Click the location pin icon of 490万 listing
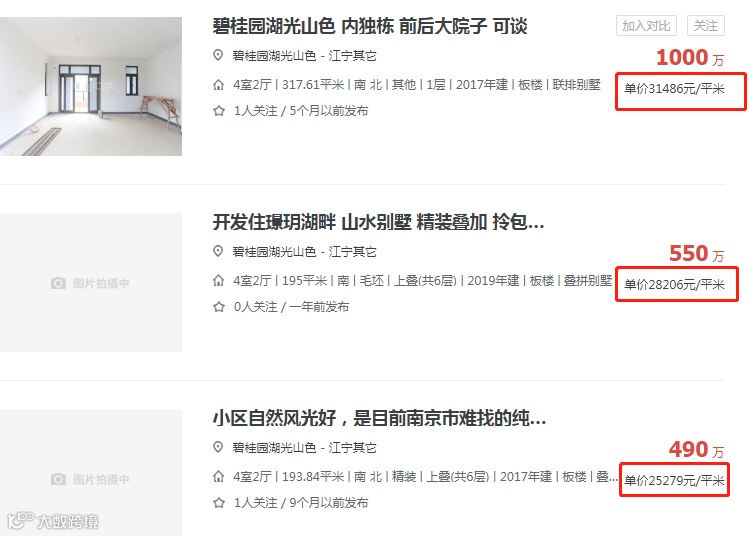Screen dimensions: 749x536 [218, 447]
